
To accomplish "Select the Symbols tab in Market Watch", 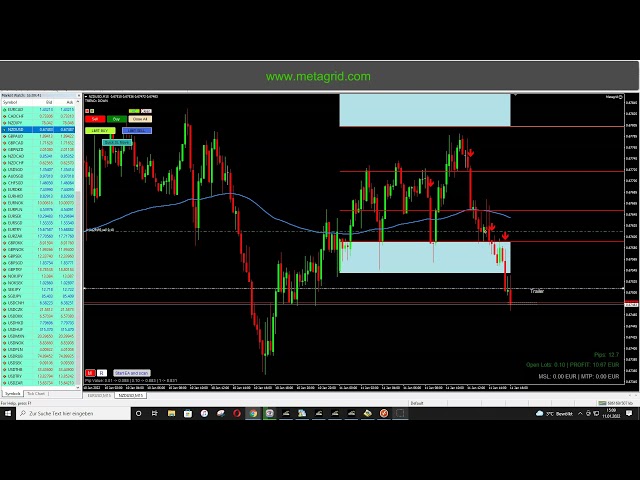I will coord(12,394).
